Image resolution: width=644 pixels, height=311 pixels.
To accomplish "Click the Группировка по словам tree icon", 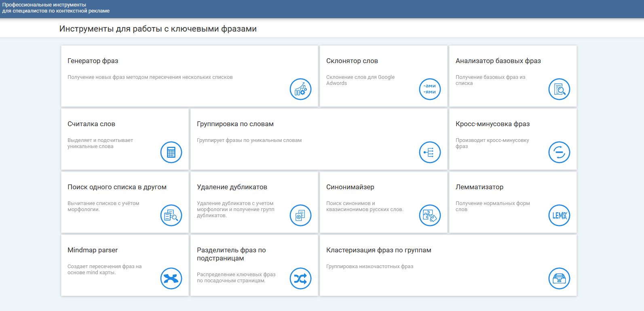I will [430, 152].
